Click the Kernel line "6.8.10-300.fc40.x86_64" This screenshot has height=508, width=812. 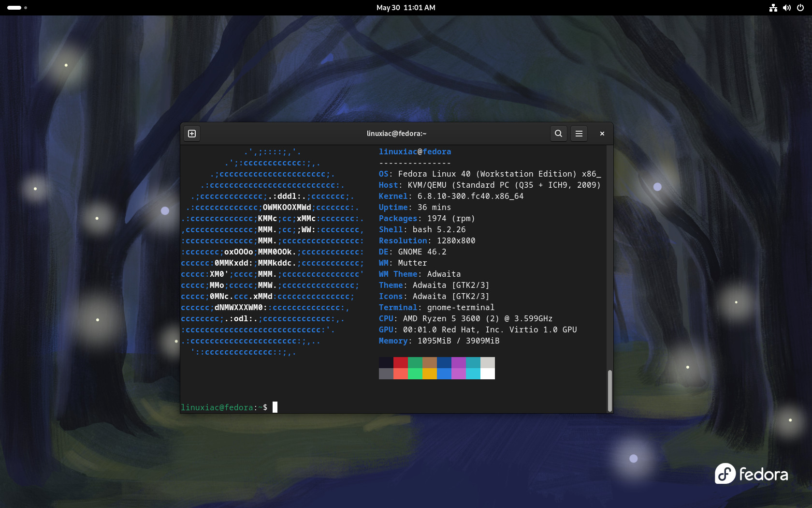pos(451,196)
